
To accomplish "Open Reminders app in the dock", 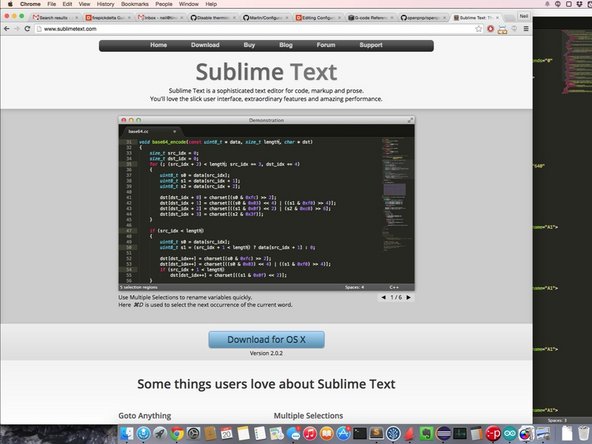I will tap(260, 434).
